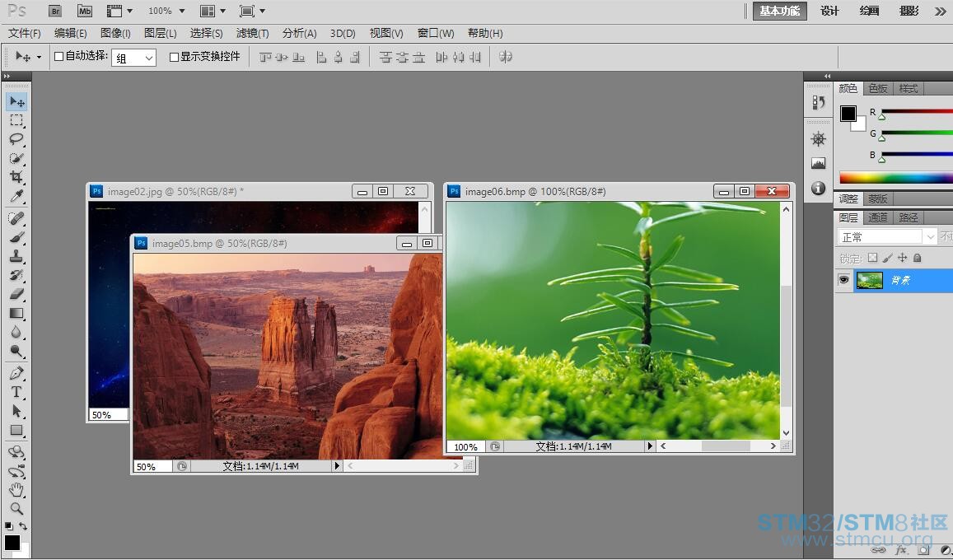Pick the Dodge tool
This screenshot has width=953, height=560.
click(16, 351)
